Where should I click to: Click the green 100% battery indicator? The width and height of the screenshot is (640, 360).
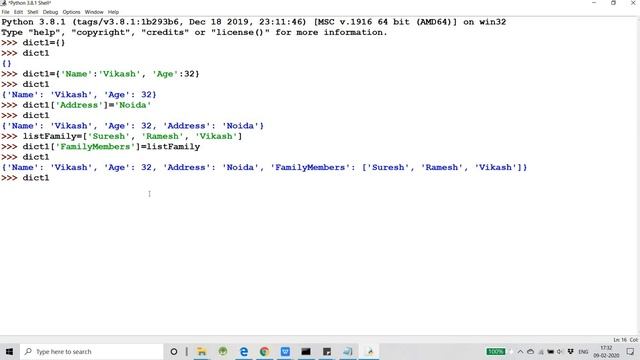496,351
